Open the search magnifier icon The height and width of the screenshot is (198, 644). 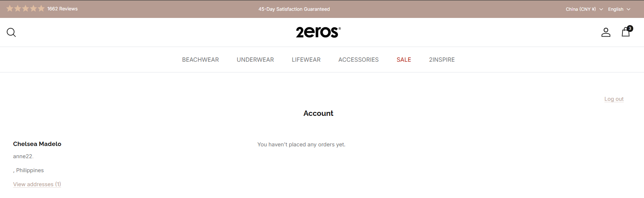(x=11, y=33)
